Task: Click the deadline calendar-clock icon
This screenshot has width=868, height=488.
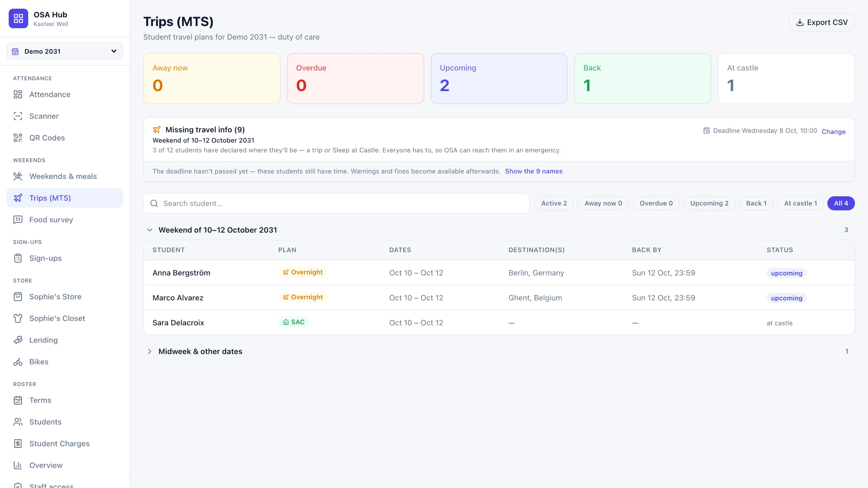Action: coord(706,130)
